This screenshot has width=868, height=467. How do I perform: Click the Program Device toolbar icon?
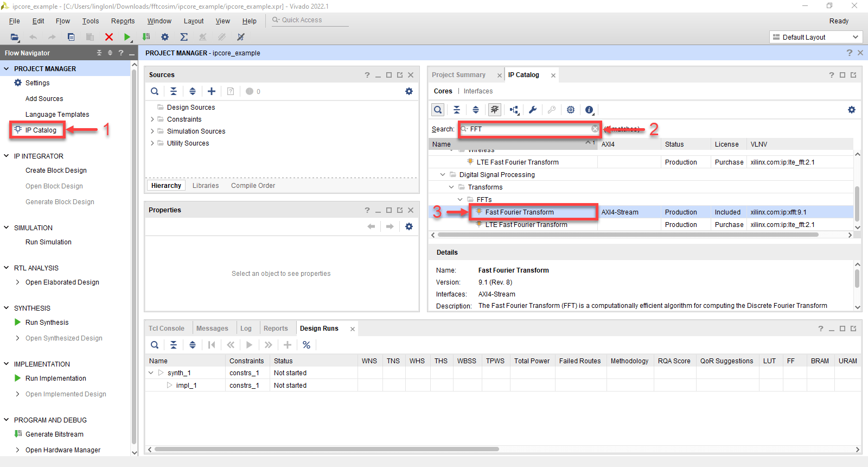pyautogui.click(x=146, y=37)
